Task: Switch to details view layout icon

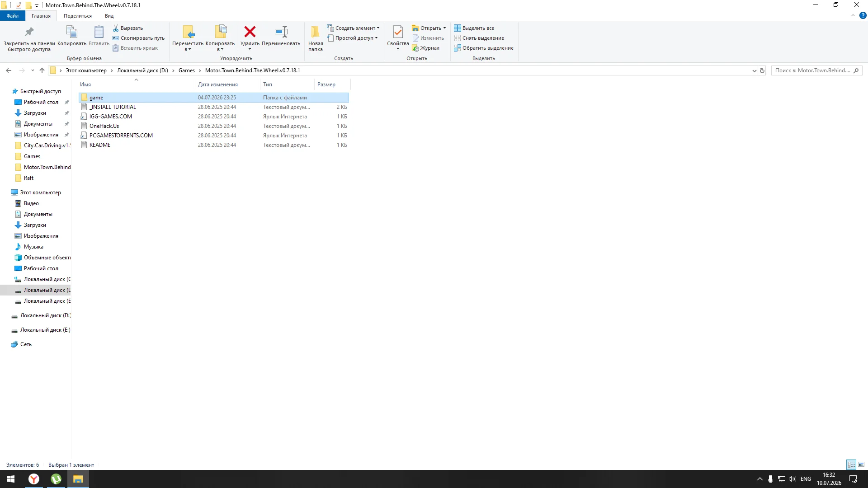Action: point(851,465)
